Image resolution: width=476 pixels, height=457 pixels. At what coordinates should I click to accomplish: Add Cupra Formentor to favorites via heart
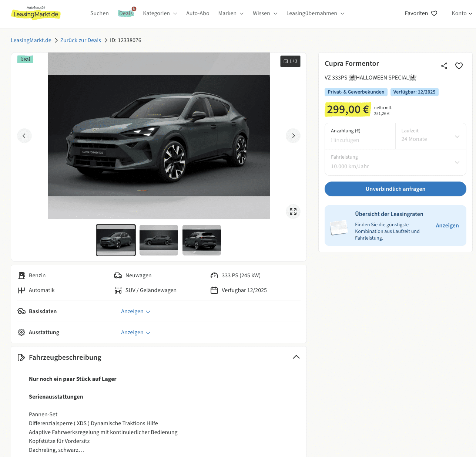click(459, 66)
